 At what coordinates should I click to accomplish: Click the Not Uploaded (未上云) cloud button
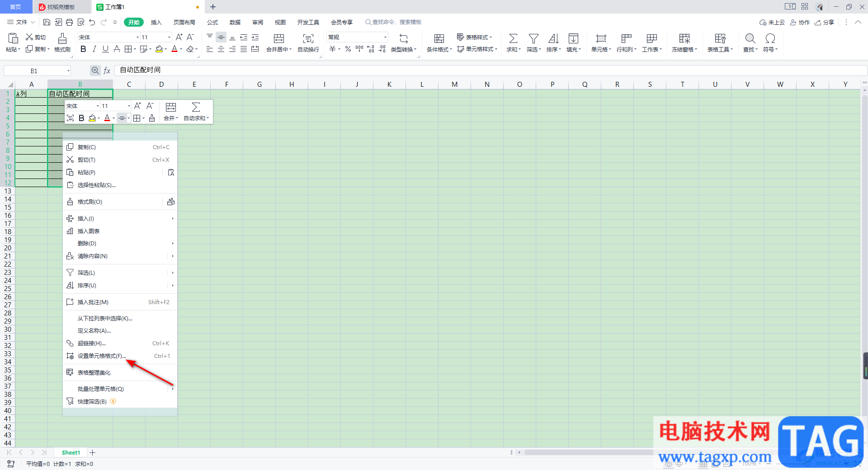tap(772, 22)
